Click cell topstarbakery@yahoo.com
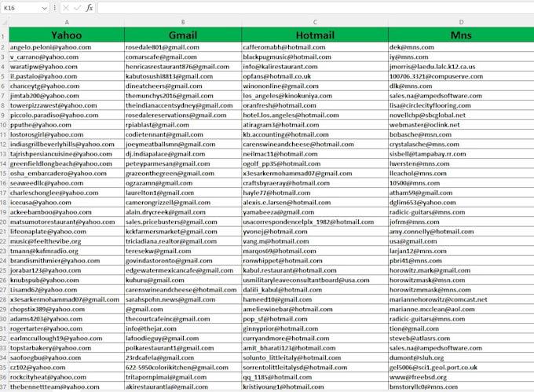Screen dimensions: 534x392 67,348
